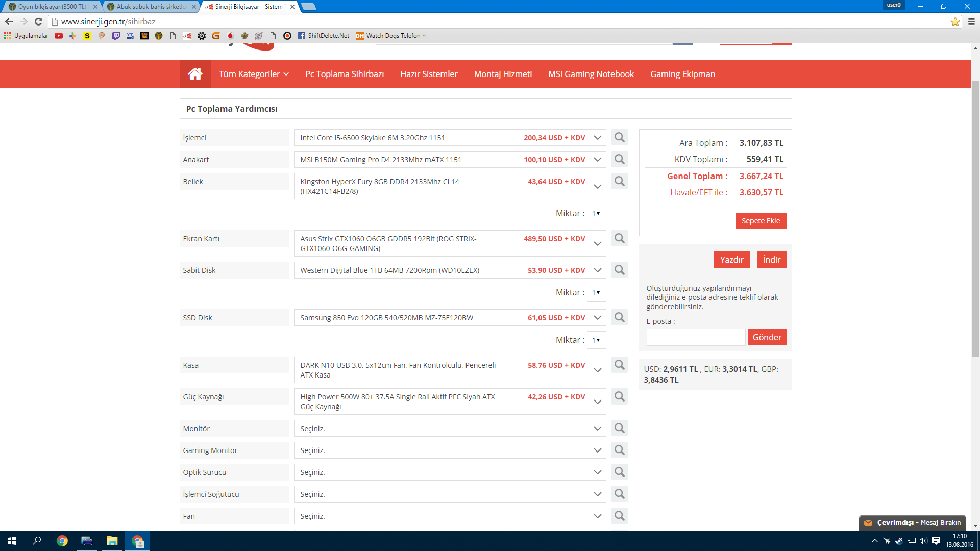Open the Gaming Ekipman menu item
Image resolution: width=980 pixels, height=551 pixels.
point(682,74)
